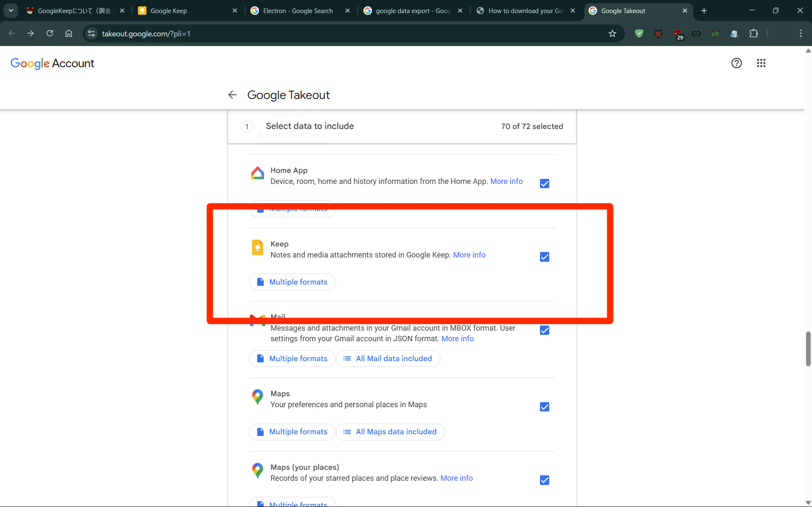Click the Maps (your places) pin icon

(x=257, y=470)
